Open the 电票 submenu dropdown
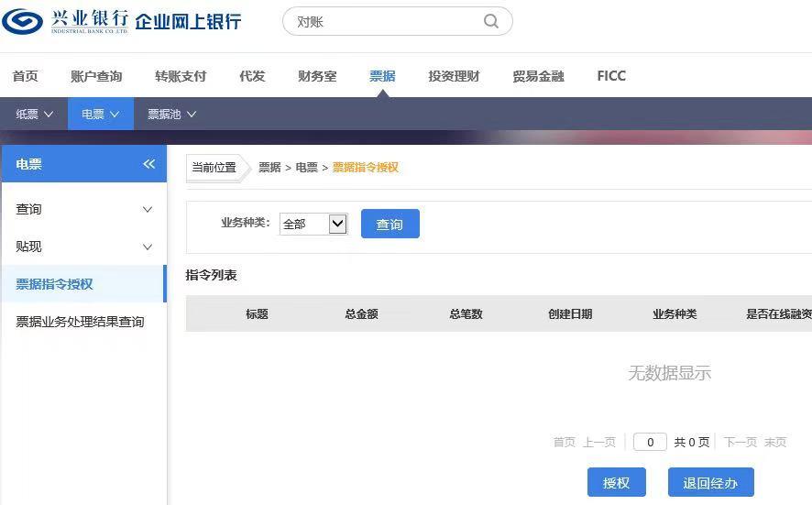Screen dimensions: 812x505 (x=100, y=115)
